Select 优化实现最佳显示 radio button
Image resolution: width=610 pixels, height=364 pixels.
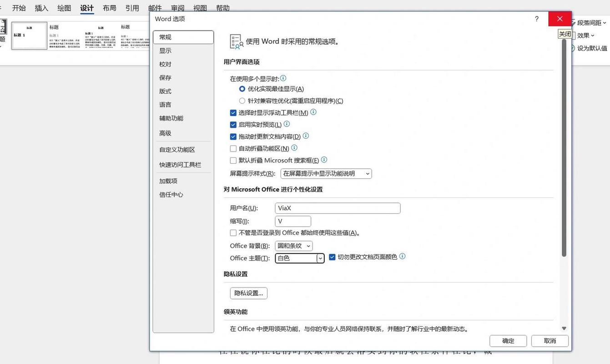[x=242, y=89]
